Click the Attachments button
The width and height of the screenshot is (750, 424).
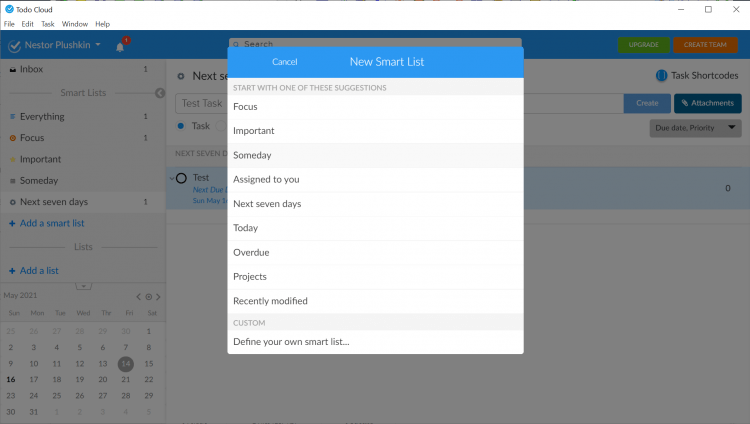click(707, 103)
